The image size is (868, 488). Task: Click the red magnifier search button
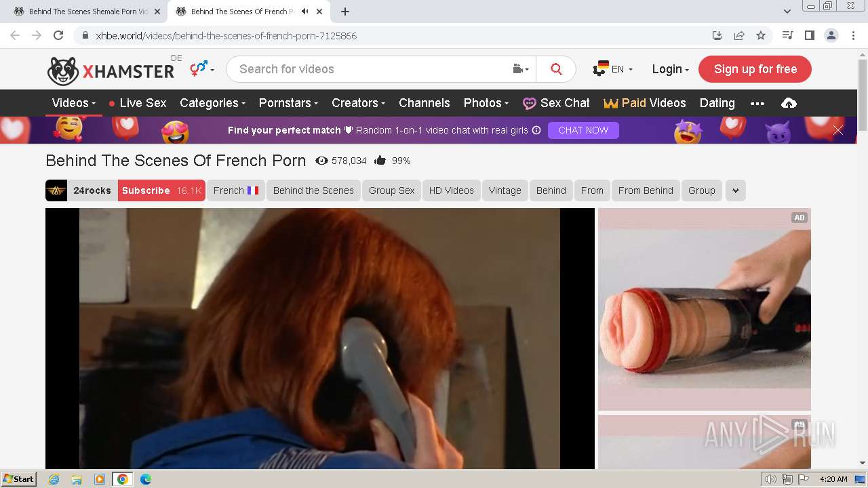click(556, 69)
